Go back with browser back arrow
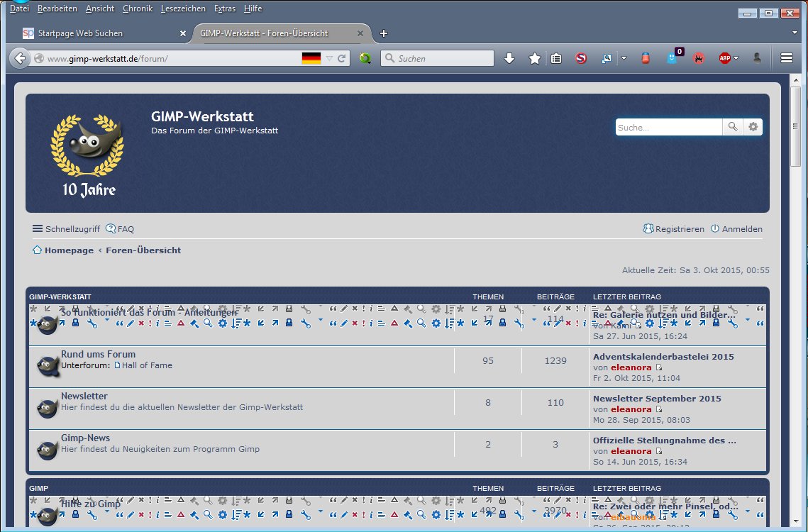Image resolution: width=808 pixels, height=532 pixels. click(21, 59)
